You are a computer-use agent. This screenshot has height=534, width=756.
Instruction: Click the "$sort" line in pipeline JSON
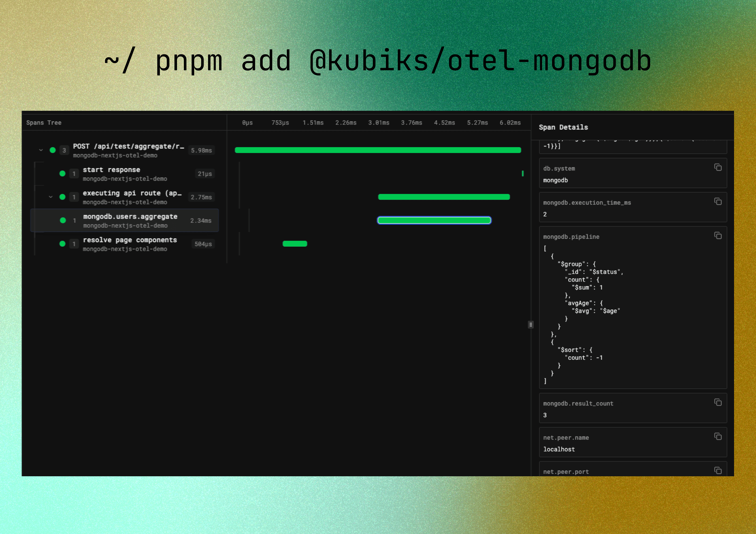[575, 350]
